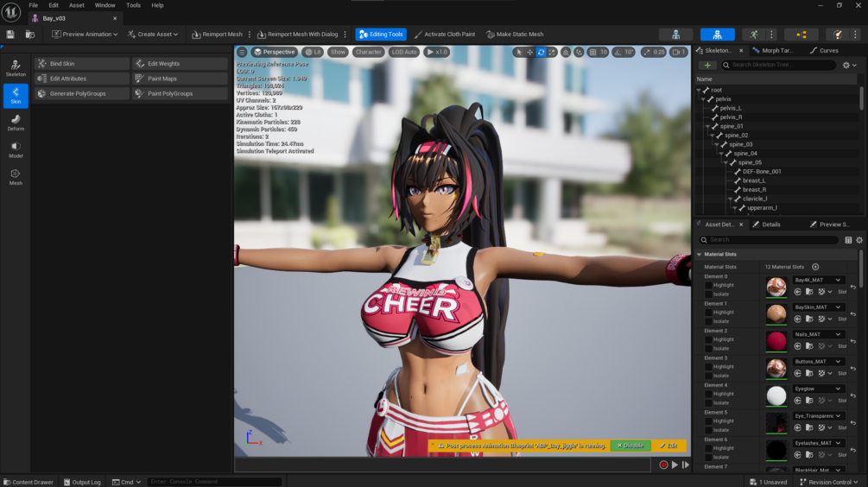Enable Isolate for Element 3
This screenshot has height=487, width=868.
(x=708, y=376)
